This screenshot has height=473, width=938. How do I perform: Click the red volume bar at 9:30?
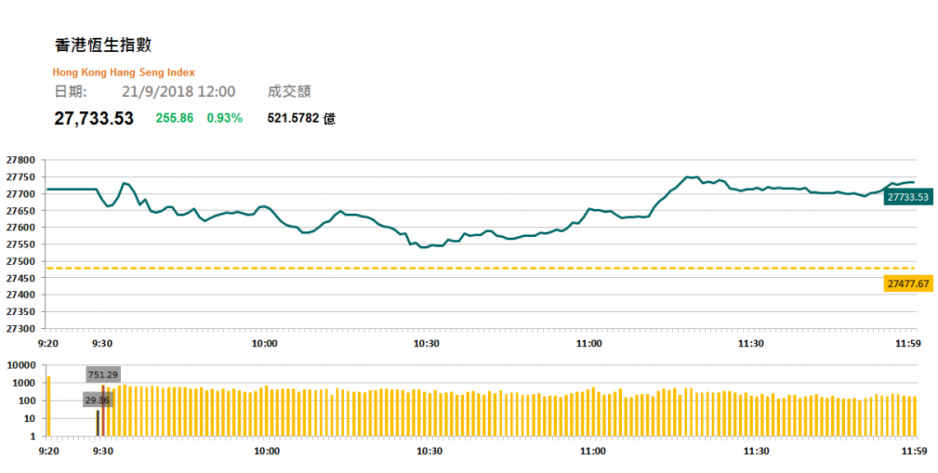coord(103,410)
